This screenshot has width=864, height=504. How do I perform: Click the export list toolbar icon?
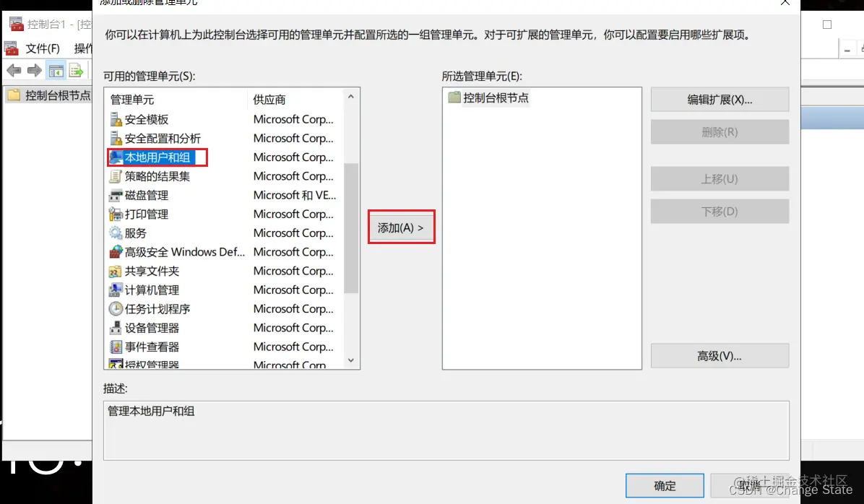pyautogui.click(x=76, y=71)
